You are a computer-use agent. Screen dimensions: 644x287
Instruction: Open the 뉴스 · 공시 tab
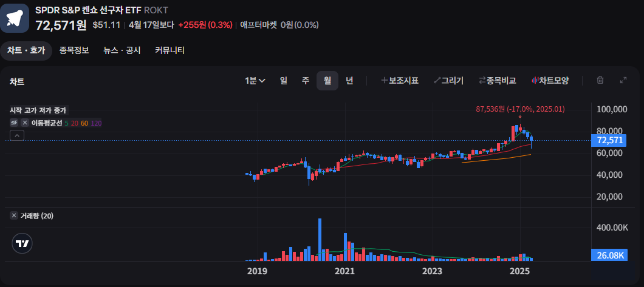122,50
